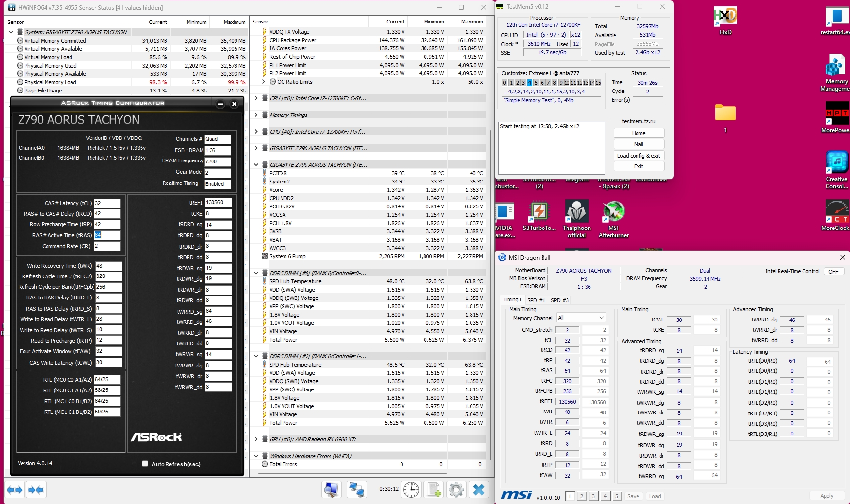850x504 pixels.
Task: Click the HWiNFO clock reset timer icon
Action: pyautogui.click(x=411, y=489)
